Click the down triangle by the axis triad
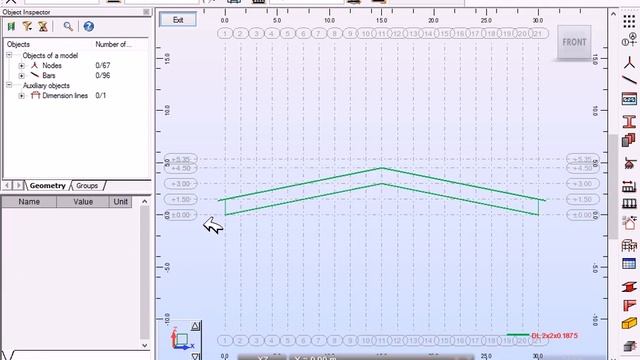Viewport: 640px width, 360px height. click(196, 356)
